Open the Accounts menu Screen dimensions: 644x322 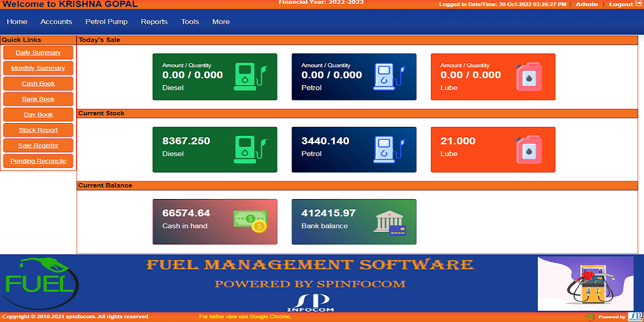coord(56,22)
